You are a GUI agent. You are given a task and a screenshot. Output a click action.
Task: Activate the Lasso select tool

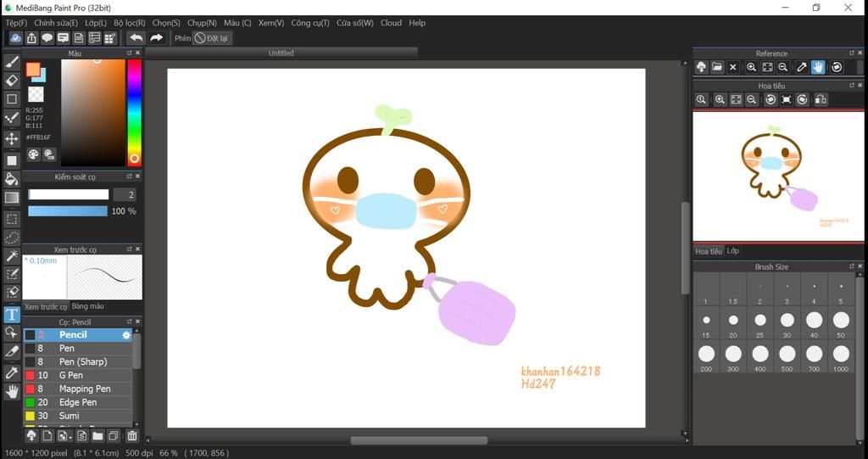coord(12,238)
